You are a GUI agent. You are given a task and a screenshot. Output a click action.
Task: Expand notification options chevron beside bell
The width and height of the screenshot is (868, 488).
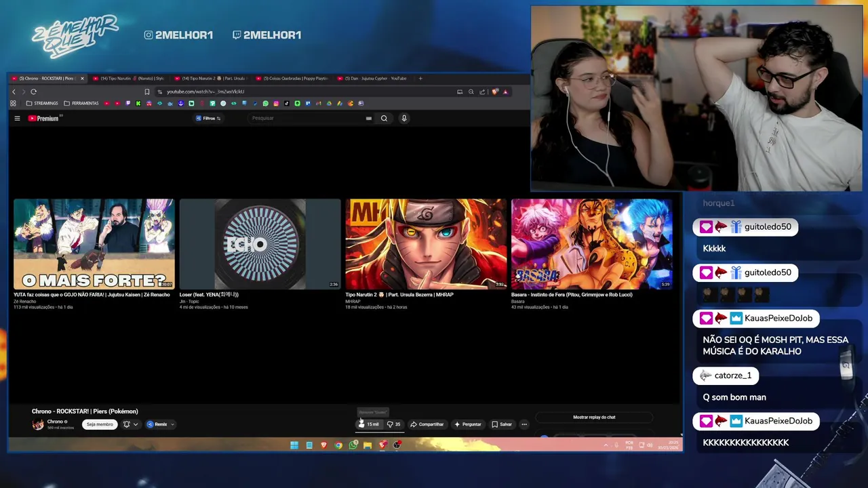[136, 424]
